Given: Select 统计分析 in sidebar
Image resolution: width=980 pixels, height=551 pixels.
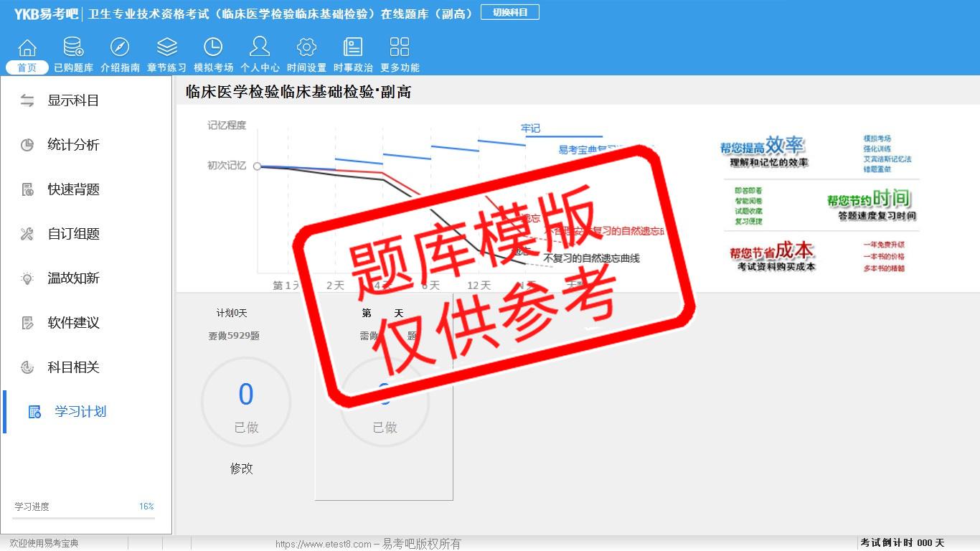Looking at the screenshot, I should click(73, 145).
